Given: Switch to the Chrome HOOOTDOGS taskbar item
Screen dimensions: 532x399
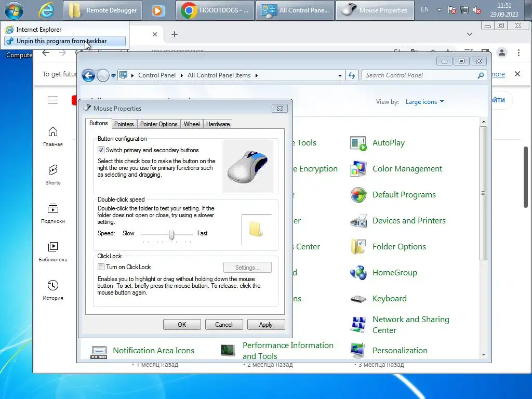Looking at the screenshot, I should (x=215, y=10).
